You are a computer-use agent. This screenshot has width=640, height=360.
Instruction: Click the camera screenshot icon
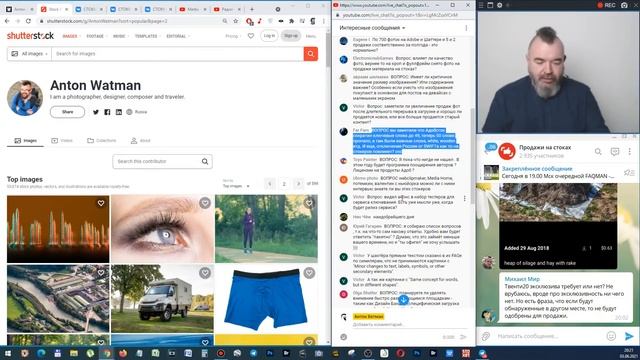[624, 5]
